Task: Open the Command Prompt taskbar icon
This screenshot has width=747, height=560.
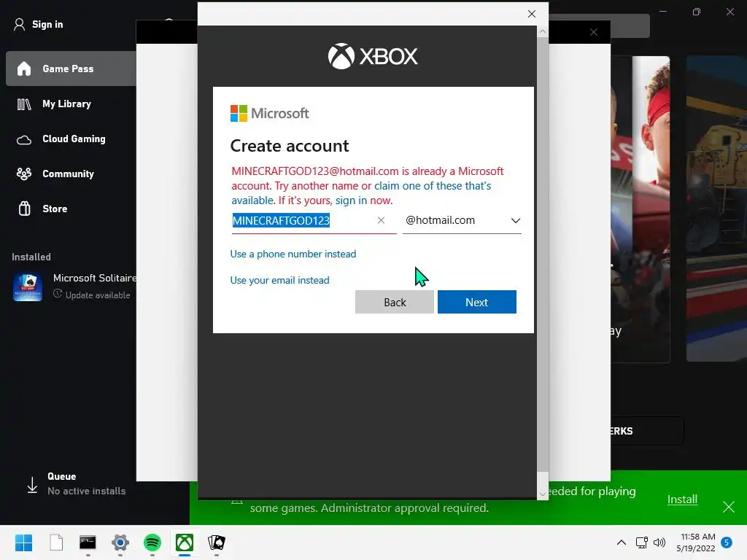Action: coord(88,542)
